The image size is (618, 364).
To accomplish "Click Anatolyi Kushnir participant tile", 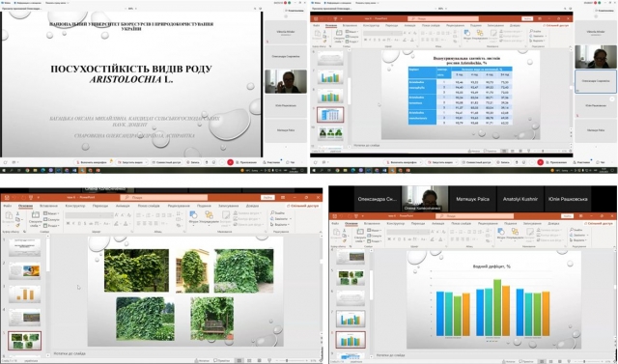I will tap(520, 199).
